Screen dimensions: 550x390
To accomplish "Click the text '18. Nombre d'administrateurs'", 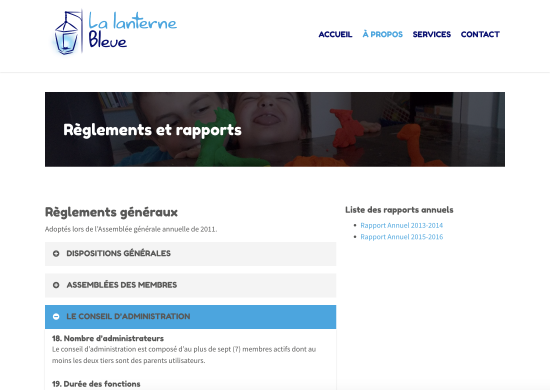I will pos(108,338).
